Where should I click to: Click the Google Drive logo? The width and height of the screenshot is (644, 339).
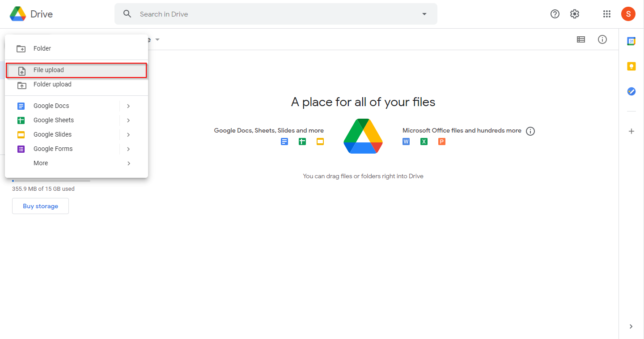[18, 14]
